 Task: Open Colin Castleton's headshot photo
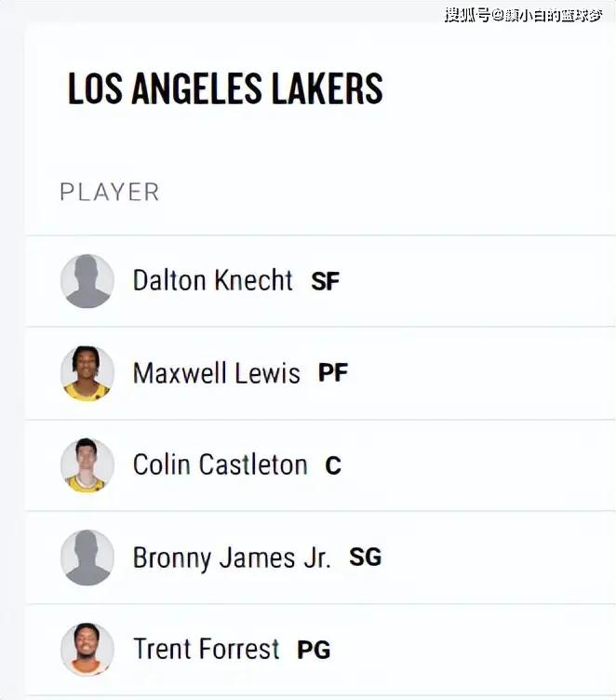[x=87, y=465]
